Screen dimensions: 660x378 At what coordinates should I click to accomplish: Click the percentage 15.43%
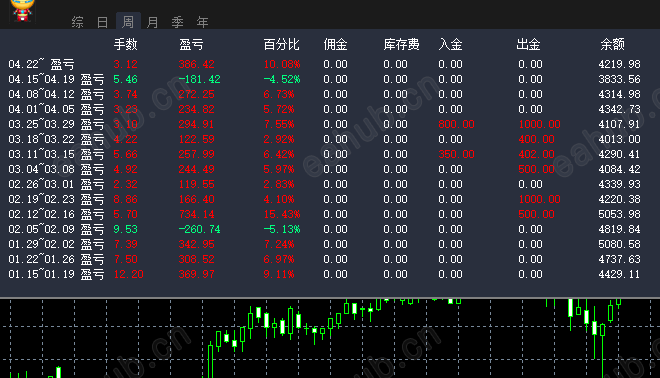282,214
